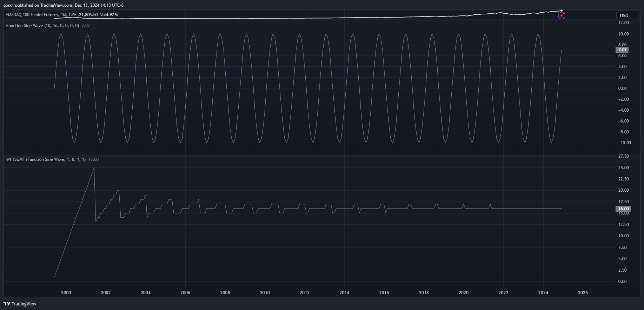
Task: Click the 2014 year label on the time axis
Action: click(344, 293)
